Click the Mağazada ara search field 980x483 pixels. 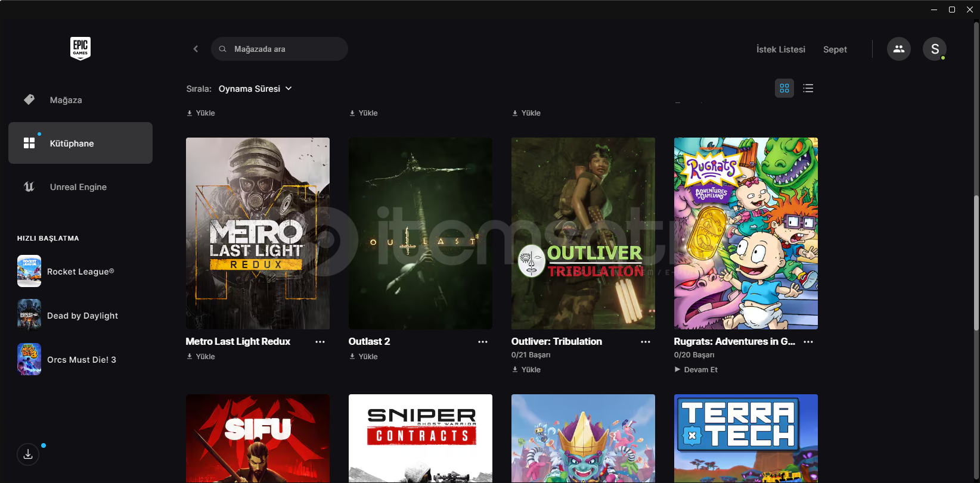(280, 49)
